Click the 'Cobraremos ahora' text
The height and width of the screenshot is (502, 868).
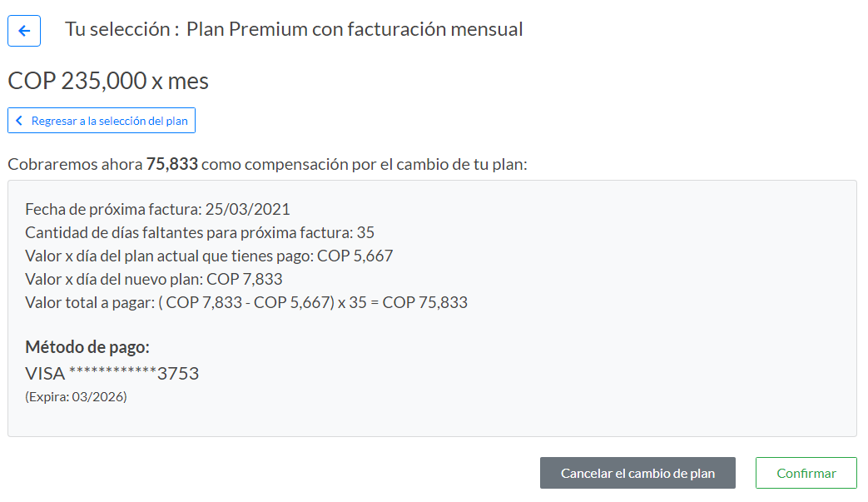click(x=75, y=164)
